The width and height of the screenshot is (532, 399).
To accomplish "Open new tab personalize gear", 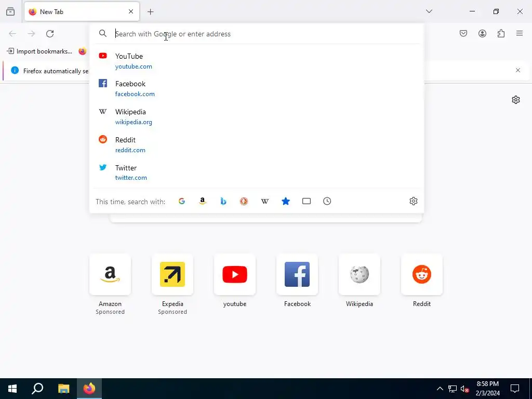I will click(x=516, y=100).
